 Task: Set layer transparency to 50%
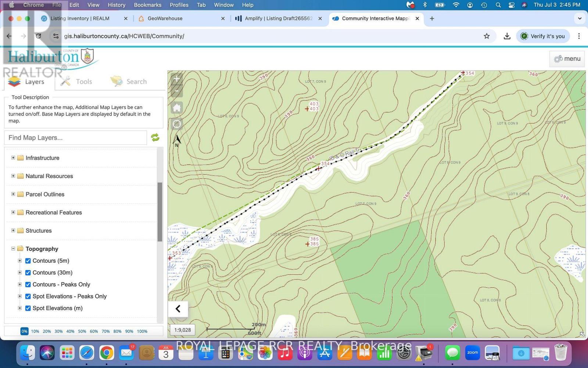82,331
